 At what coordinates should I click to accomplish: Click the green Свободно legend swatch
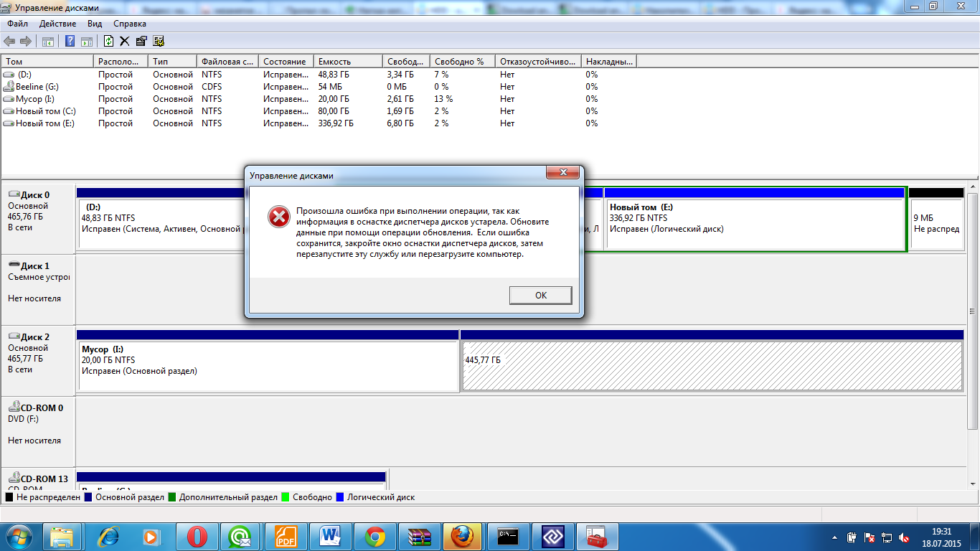[285, 497]
